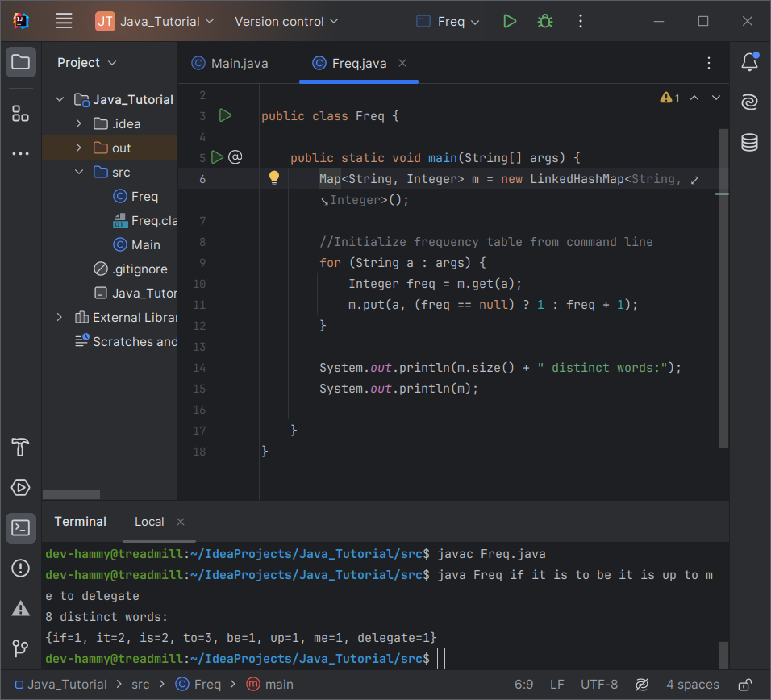Toggle the read-only lock in status bar
Viewport: 771px width, 700px height.
coord(746,685)
